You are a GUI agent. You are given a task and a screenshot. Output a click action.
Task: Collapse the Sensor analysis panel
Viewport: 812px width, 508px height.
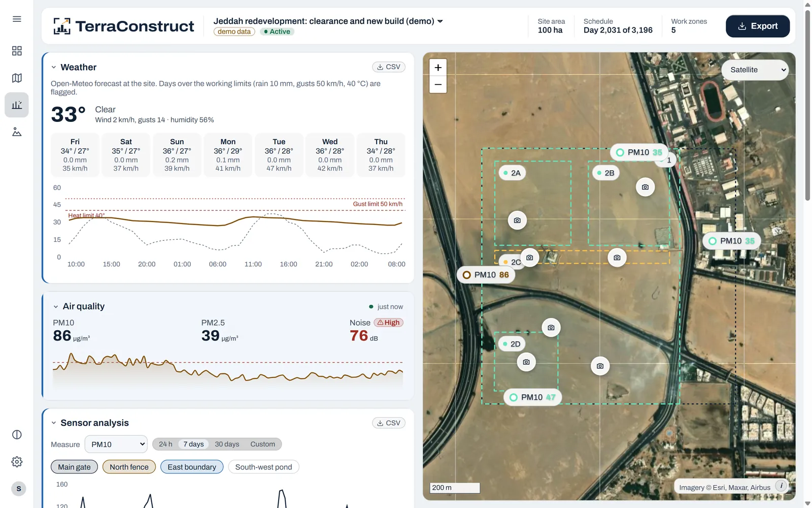tap(54, 423)
